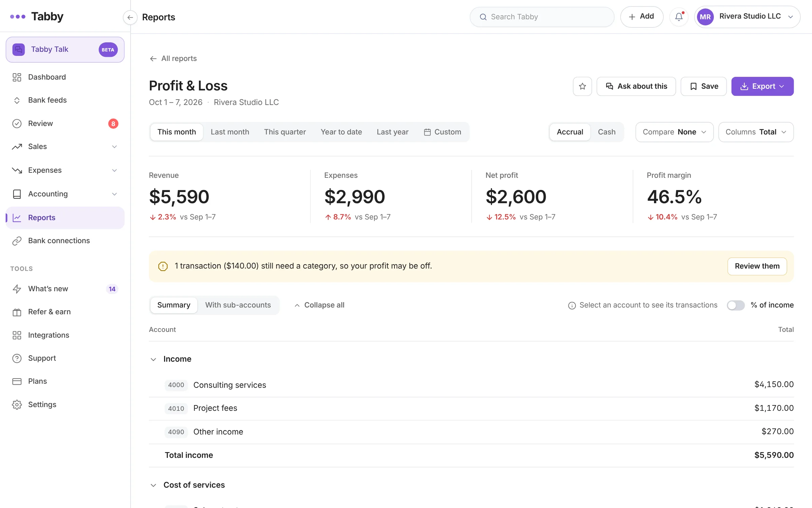Open the Export dropdown

(762, 86)
